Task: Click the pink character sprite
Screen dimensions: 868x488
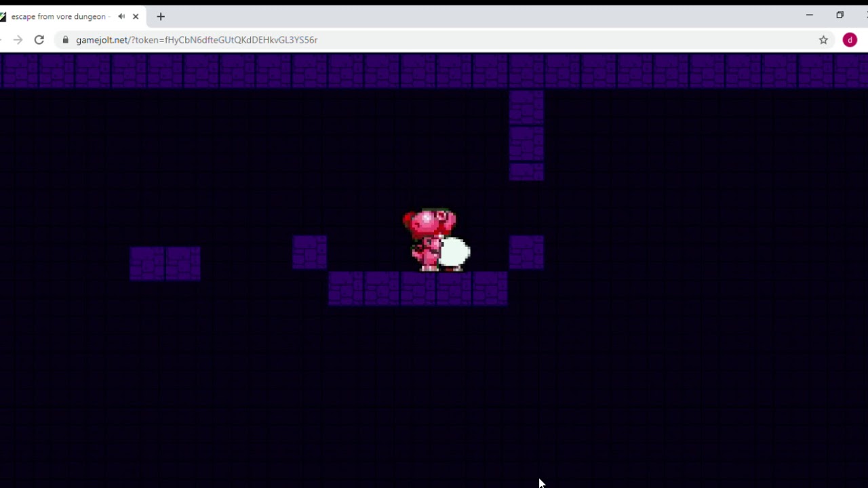Action: 429,240
